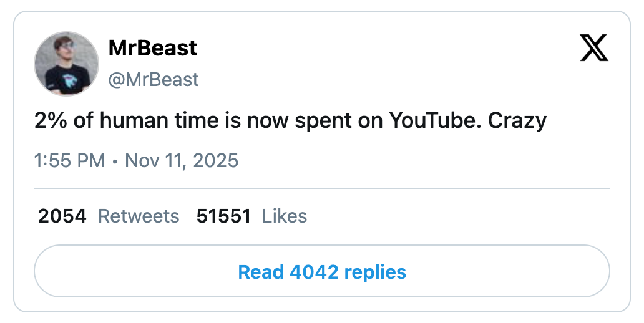Viewport: 644px width, 323px height.
Task: Open the tweet timestamp 1:55 PM
Action: (x=69, y=160)
